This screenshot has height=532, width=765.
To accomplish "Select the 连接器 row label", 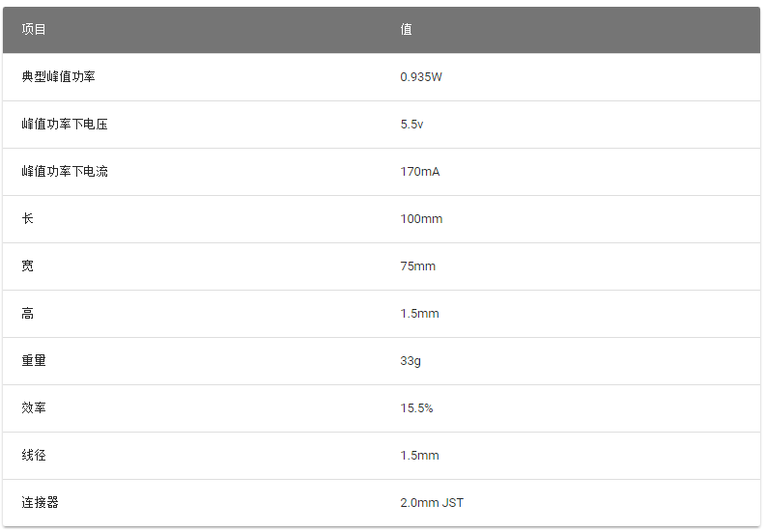I will (x=40, y=502).
